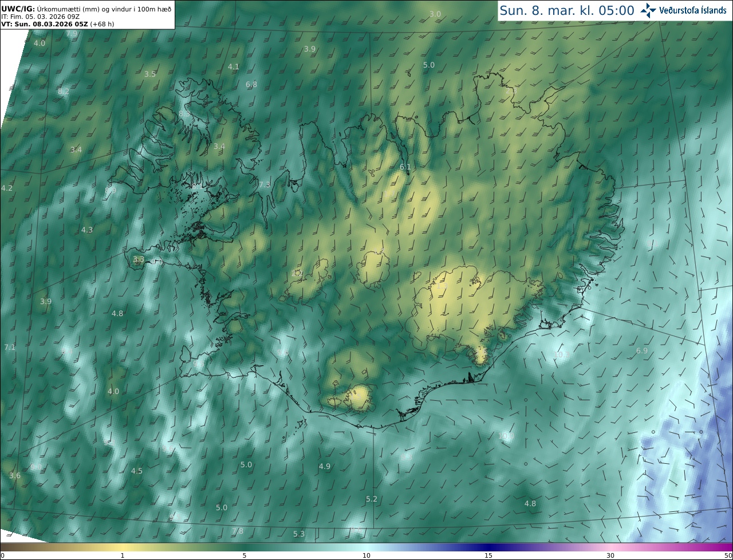Click the 4.3 value on the map
The height and width of the screenshot is (560, 733).
pos(87,230)
